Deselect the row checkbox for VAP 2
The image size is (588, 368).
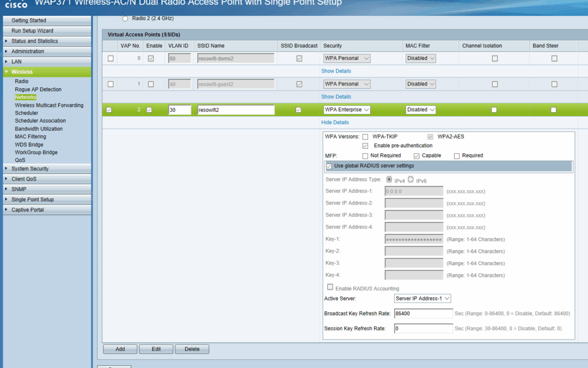click(x=109, y=110)
